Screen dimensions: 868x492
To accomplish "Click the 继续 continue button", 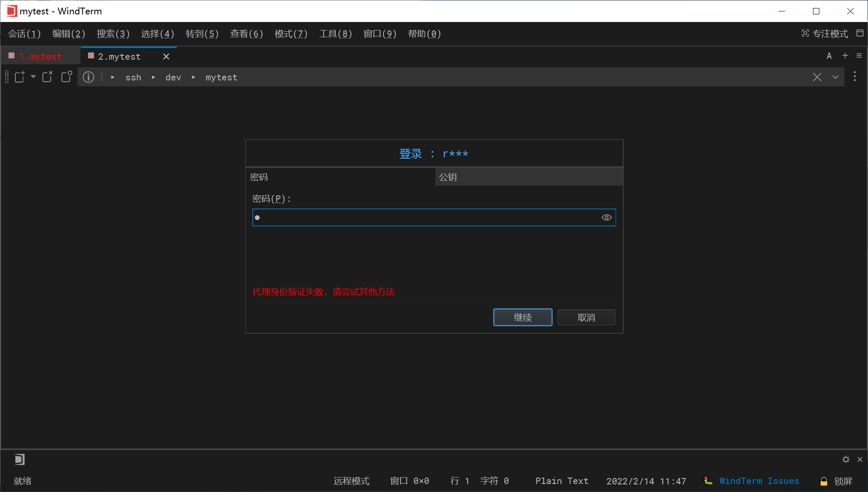I will click(x=522, y=317).
